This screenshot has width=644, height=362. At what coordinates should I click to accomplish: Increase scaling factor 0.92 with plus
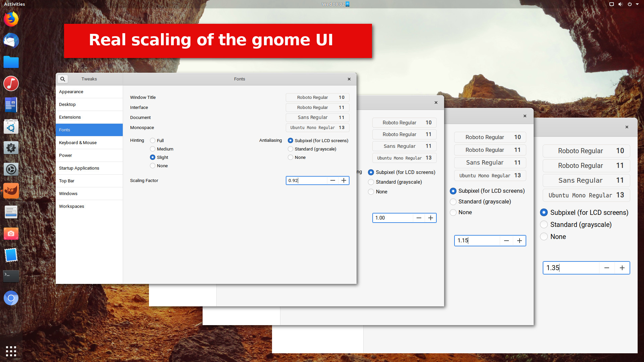coord(344,181)
